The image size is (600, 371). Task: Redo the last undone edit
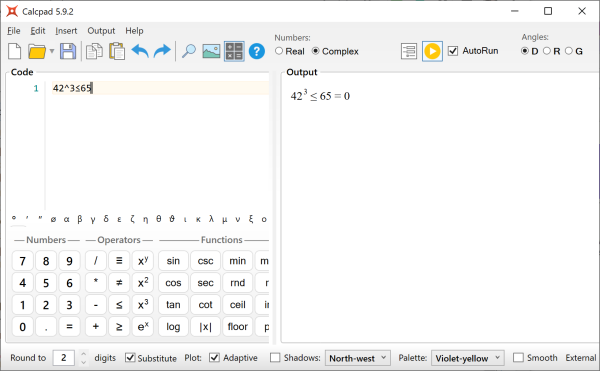[162, 51]
